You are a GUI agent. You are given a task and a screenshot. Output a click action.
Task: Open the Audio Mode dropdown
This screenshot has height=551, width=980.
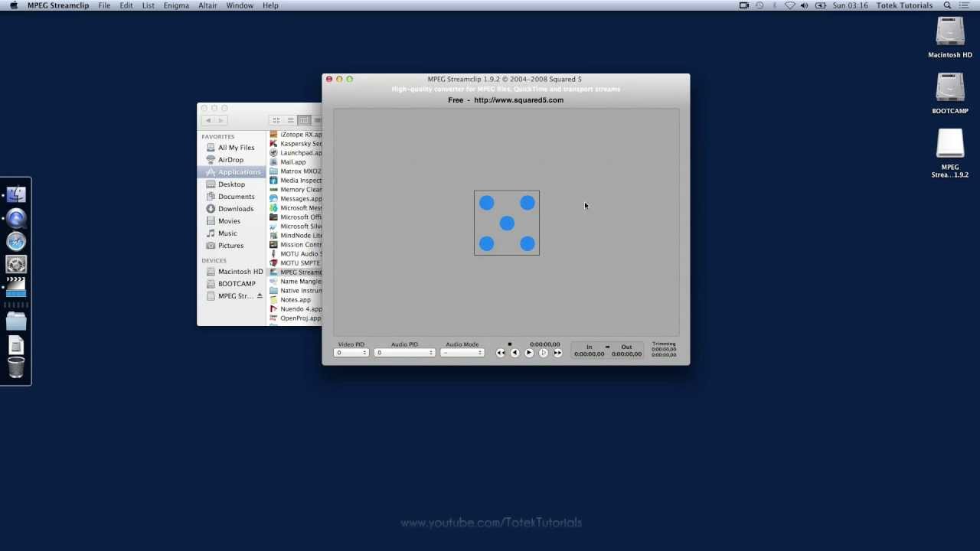click(x=462, y=353)
